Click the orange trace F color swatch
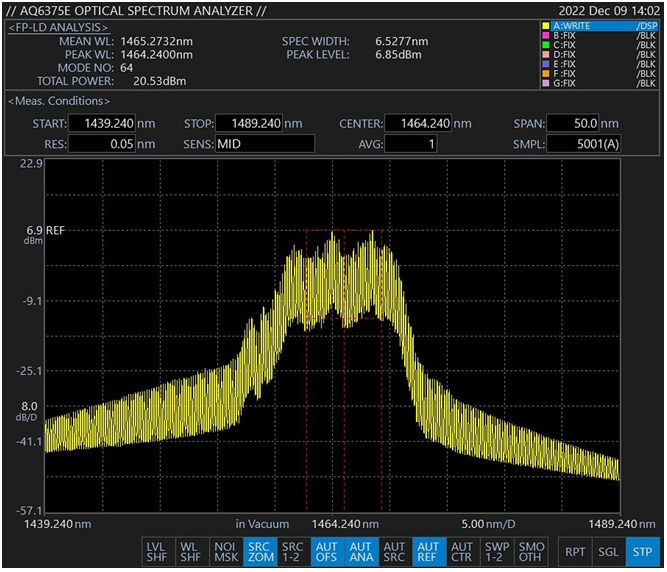The height and width of the screenshot is (572, 667). [x=546, y=74]
